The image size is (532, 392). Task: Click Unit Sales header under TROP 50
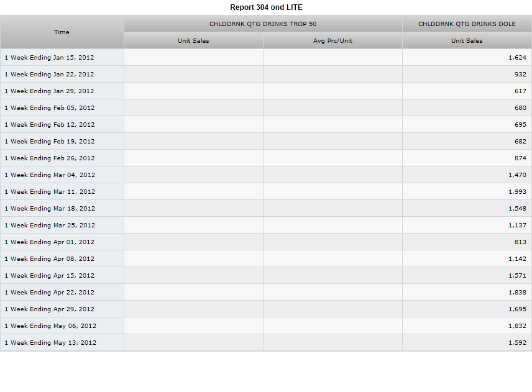[193, 41]
